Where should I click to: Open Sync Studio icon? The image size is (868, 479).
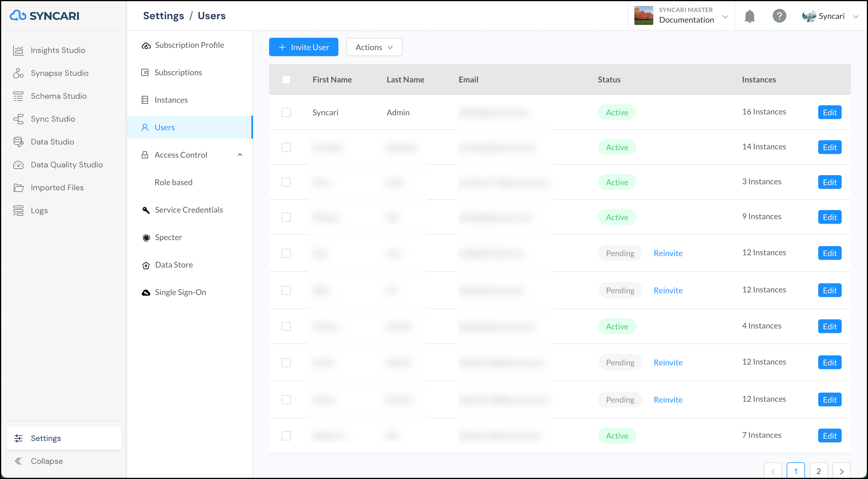coord(18,119)
